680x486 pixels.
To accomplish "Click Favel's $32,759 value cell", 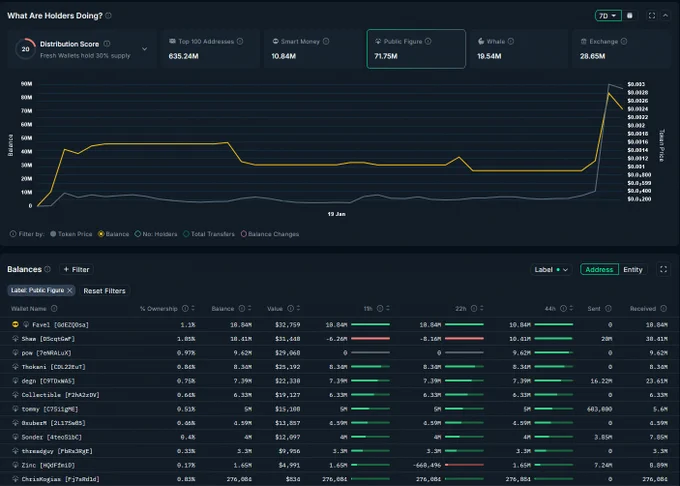I will [x=287, y=324].
